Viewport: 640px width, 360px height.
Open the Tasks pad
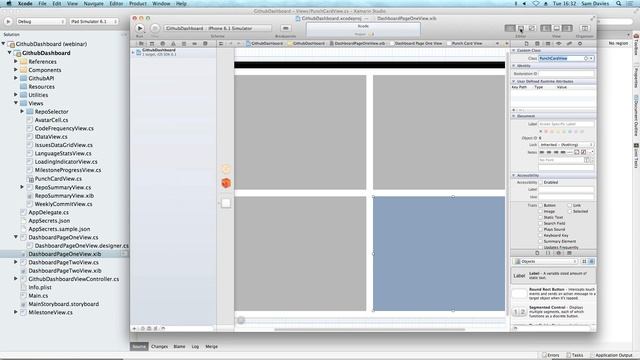click(575, 355)
